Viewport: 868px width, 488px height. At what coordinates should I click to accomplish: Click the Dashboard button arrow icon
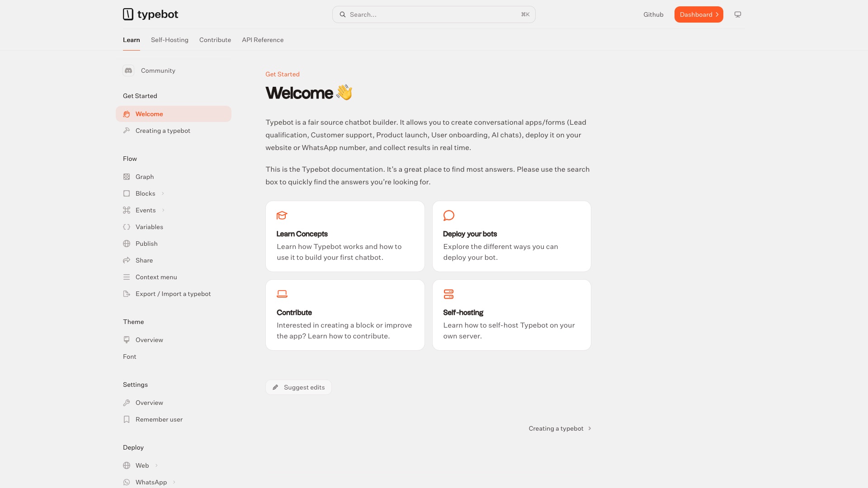tap(717, 14)
